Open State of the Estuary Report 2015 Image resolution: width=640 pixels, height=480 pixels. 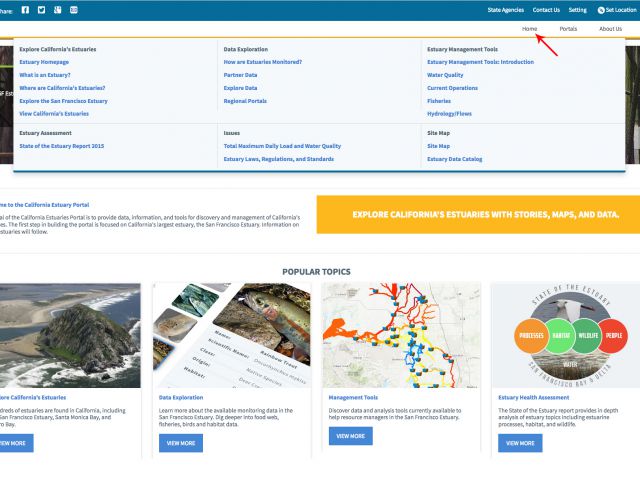62,146
